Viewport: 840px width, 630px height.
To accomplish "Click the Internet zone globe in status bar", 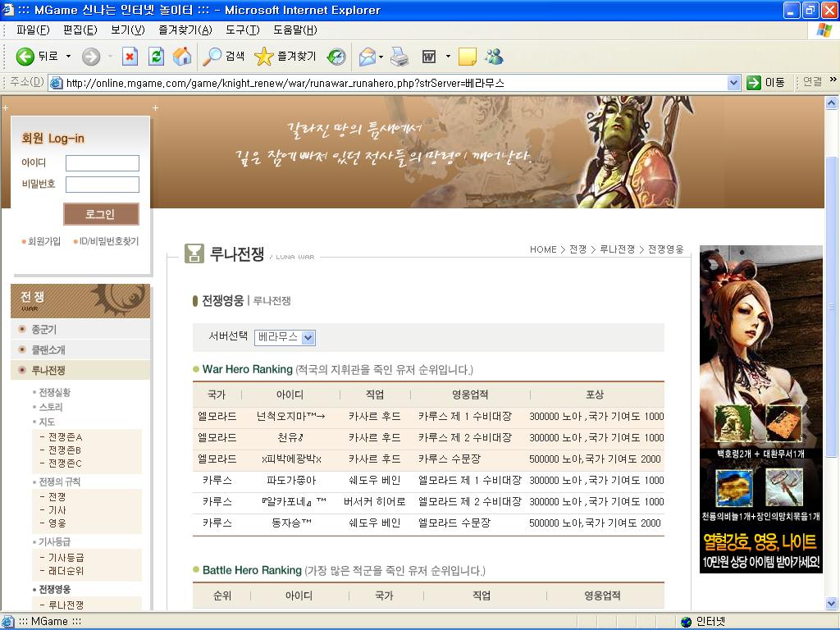I will tap(687, 622).
